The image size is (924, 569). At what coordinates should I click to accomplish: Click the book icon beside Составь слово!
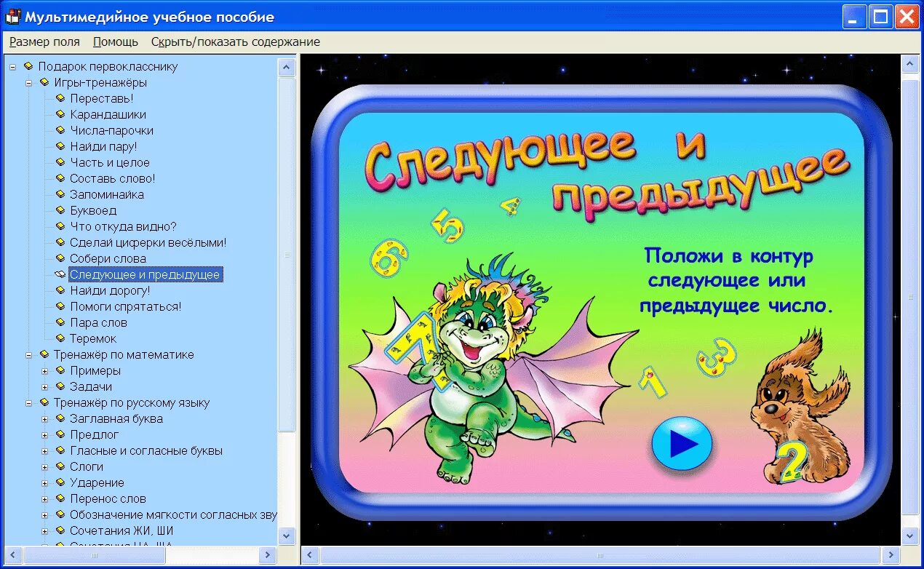pyautogui.click(x=60, y=178)
